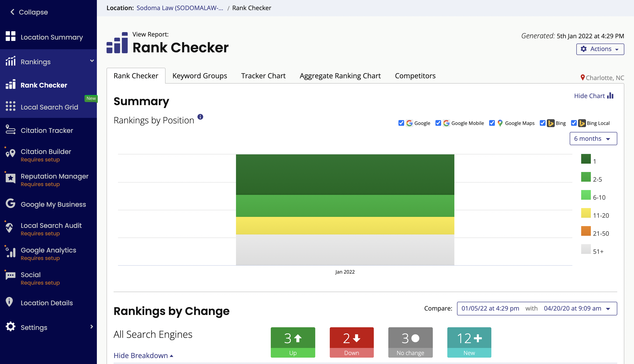Viewport: 634px width, 364px height.
Task: Click the gear icon in Actions button
Action: pos(583,49)
